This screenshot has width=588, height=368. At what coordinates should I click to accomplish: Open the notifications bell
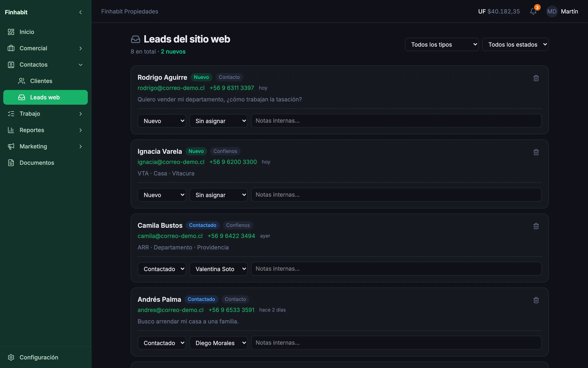[x=533, y=11]
